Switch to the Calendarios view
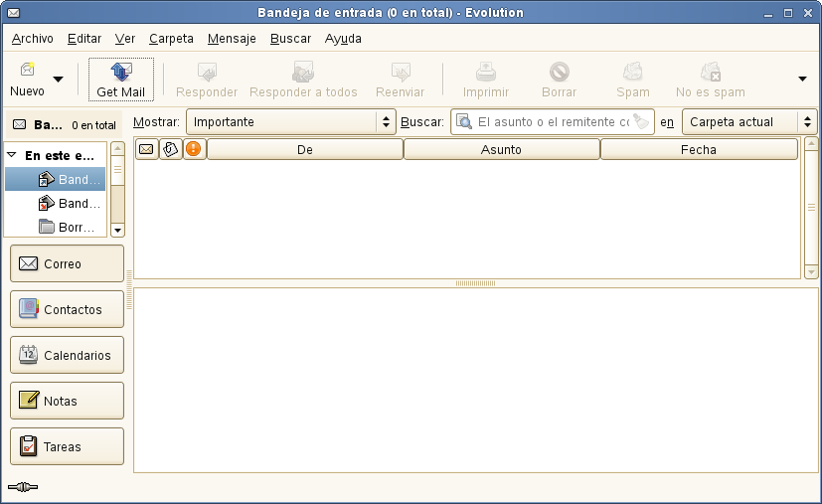Image resolution: width=822 pixels, height=504 pixels. (68, 355)
